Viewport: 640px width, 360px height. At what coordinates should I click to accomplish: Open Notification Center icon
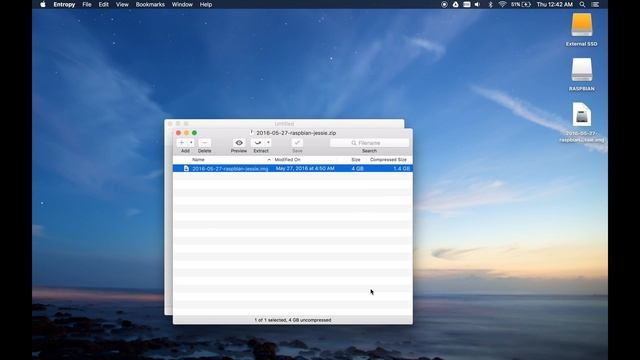[596, 4]
